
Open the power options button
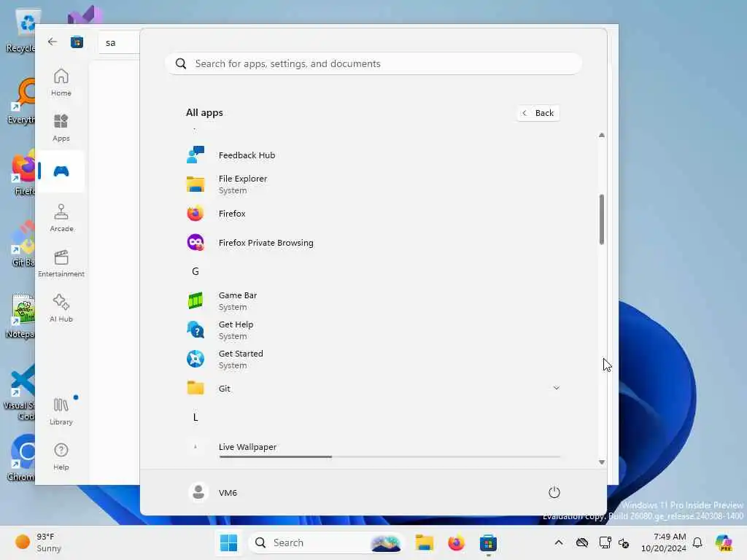coord(554,492)
